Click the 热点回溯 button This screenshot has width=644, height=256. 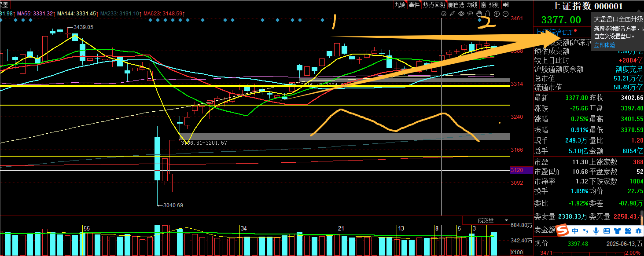pos(434,5)
